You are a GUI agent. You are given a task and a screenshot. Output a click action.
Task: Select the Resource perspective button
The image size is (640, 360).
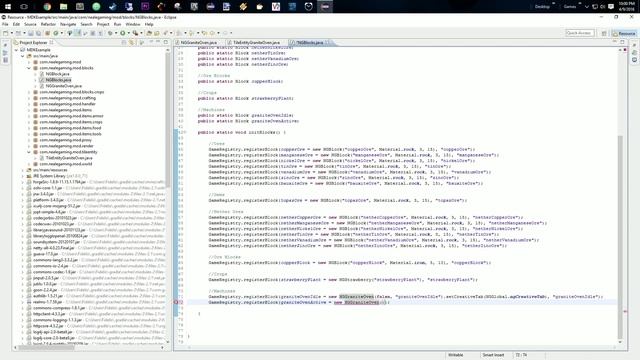coord(623,33)
